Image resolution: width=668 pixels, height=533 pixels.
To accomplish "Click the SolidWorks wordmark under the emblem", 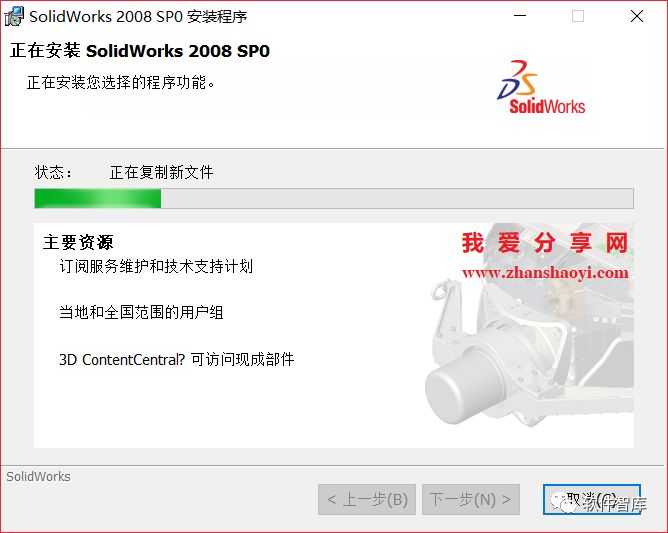I will tap(547, 107).
